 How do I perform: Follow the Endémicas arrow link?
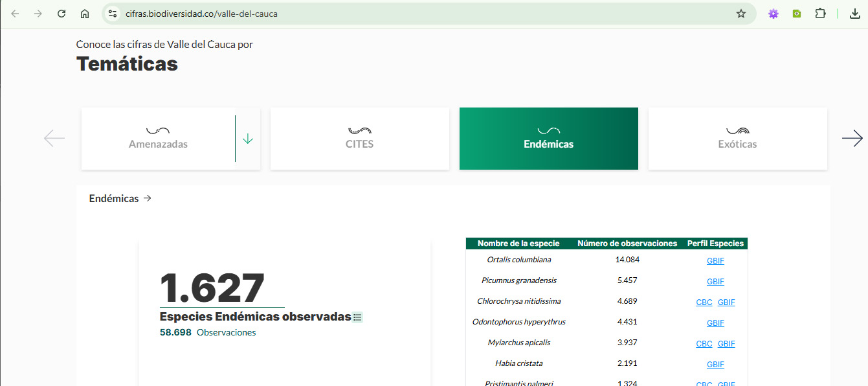point(120,199)
